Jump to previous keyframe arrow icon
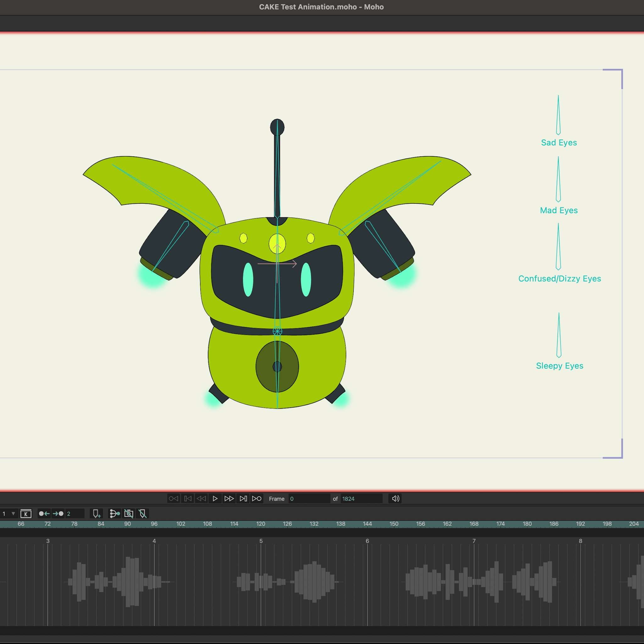The image size is (644, 644). pyautogui.click(x=44, y=514)
